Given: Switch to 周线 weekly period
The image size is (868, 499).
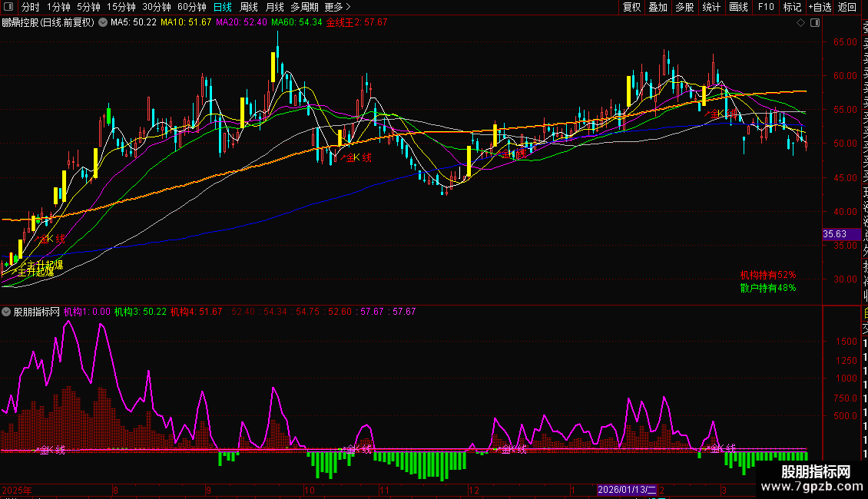Looking at the screenshot, I should click(249, 7).
